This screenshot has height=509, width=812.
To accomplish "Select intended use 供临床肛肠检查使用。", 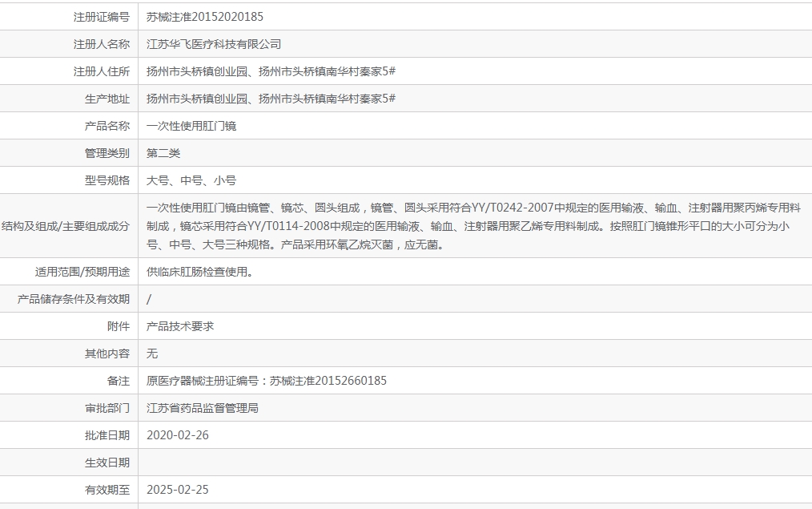I will [x=199, y=272].
